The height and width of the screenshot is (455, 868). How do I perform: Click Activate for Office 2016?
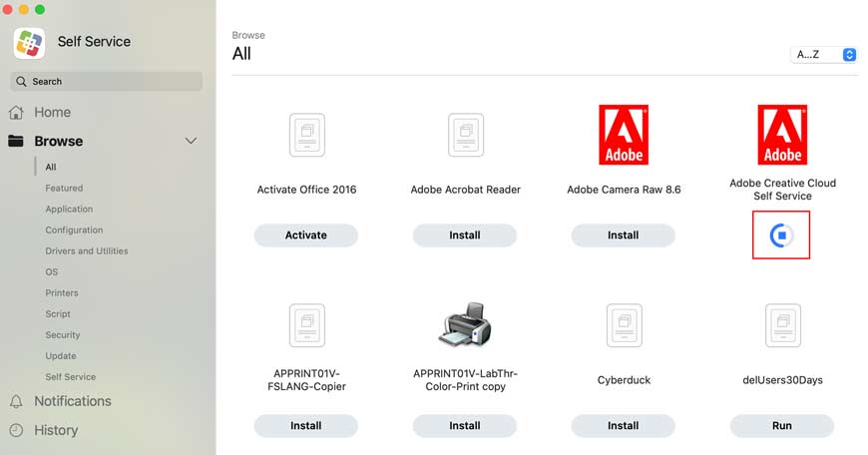tap(306, 235)
